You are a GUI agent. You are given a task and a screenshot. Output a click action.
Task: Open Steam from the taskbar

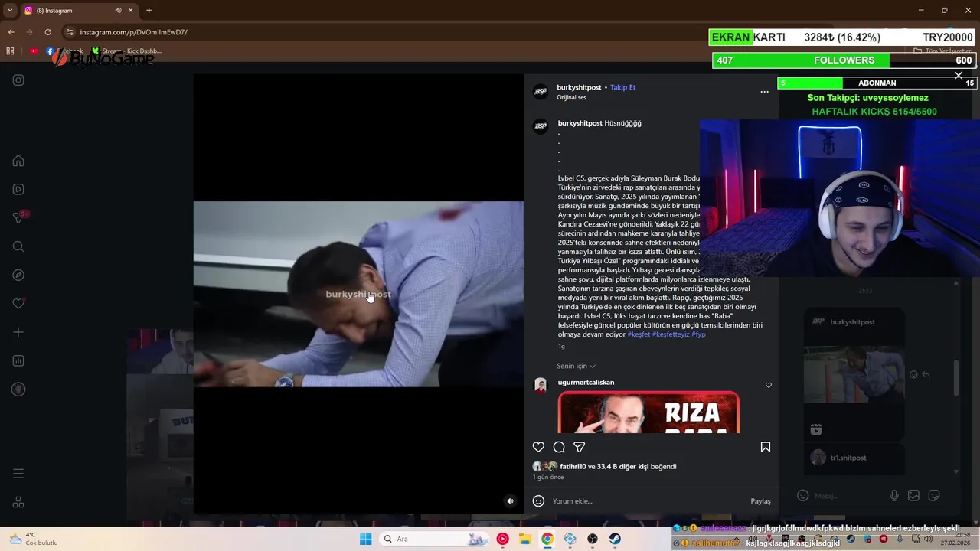pos(615,539)
